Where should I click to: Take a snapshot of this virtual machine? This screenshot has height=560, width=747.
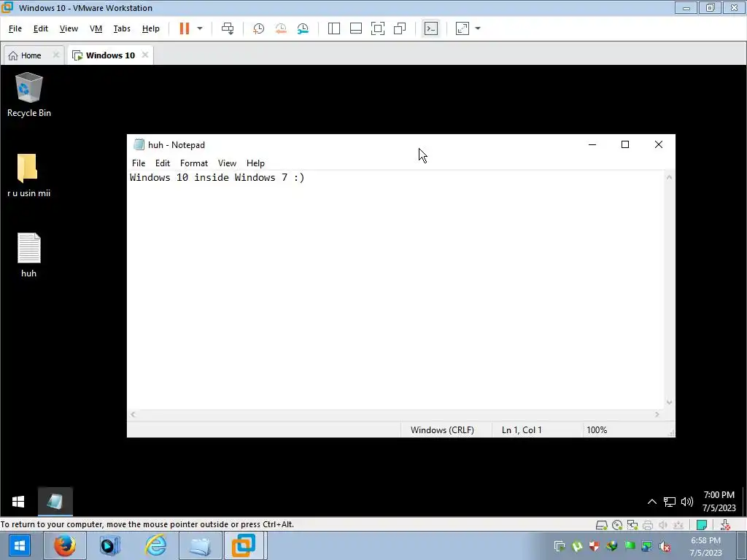click(x=259, y=28)
